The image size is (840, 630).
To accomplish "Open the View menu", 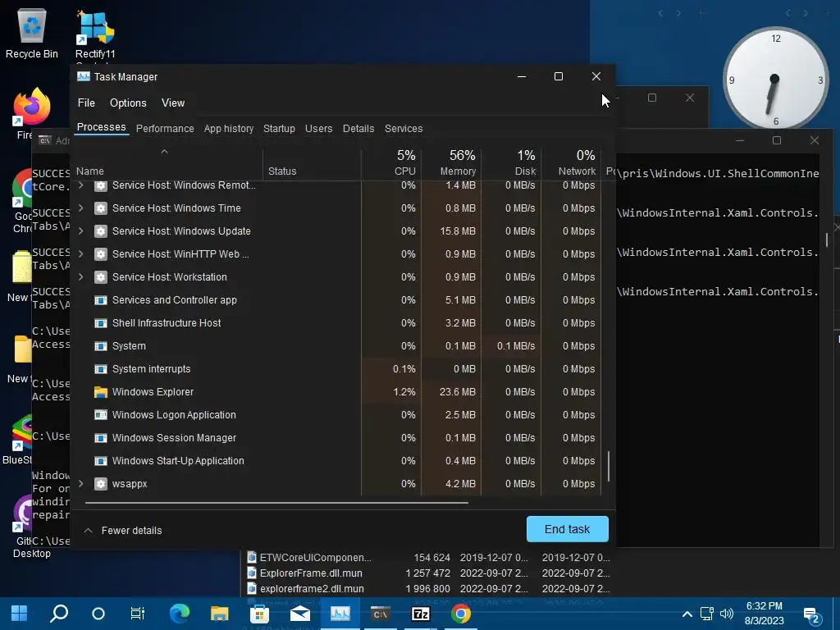I will [173, 103].
